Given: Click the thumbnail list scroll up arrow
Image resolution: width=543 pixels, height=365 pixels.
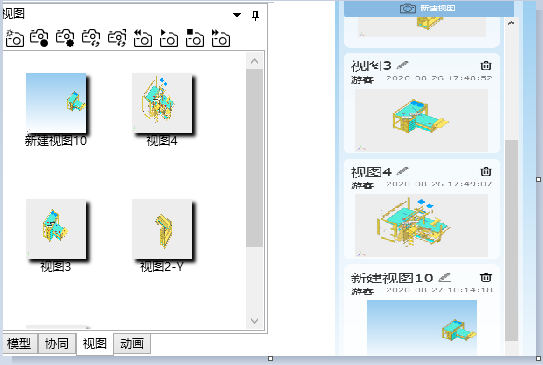Looking at the screenshot, I should [x=255, y=61].
